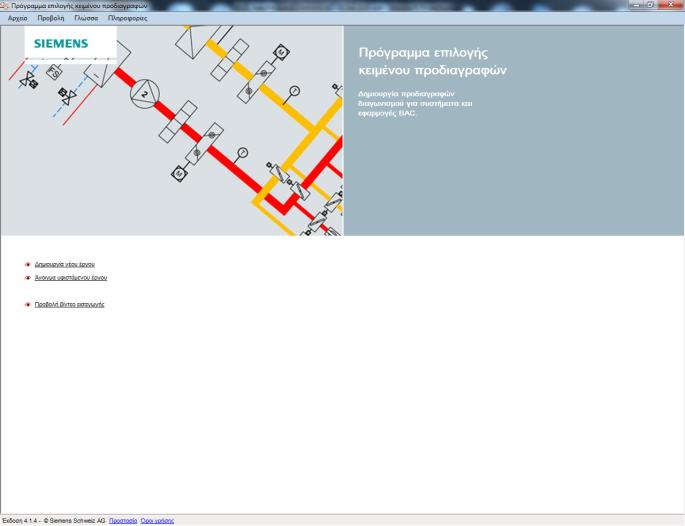Viewport: 685px width, 526px height.
Task: Open the Όροι χρήσης link in status bar
Action: [157, 521]
